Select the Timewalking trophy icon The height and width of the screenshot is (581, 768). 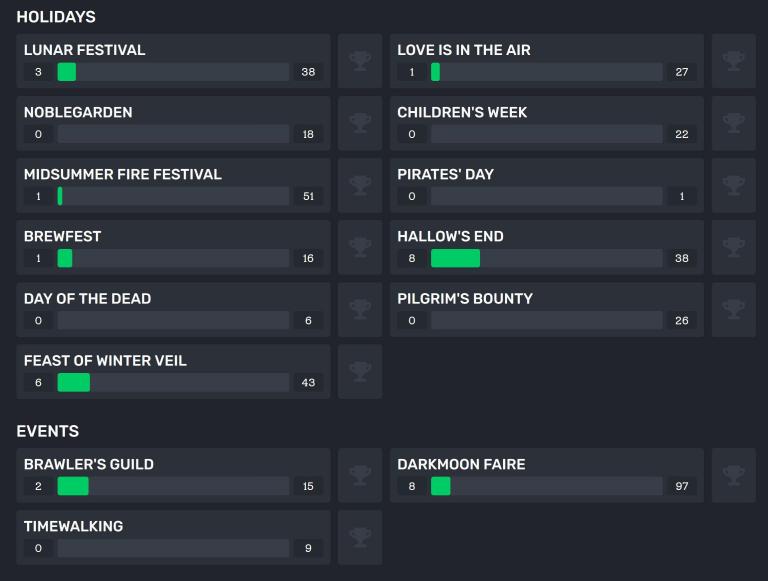(360, 537)
